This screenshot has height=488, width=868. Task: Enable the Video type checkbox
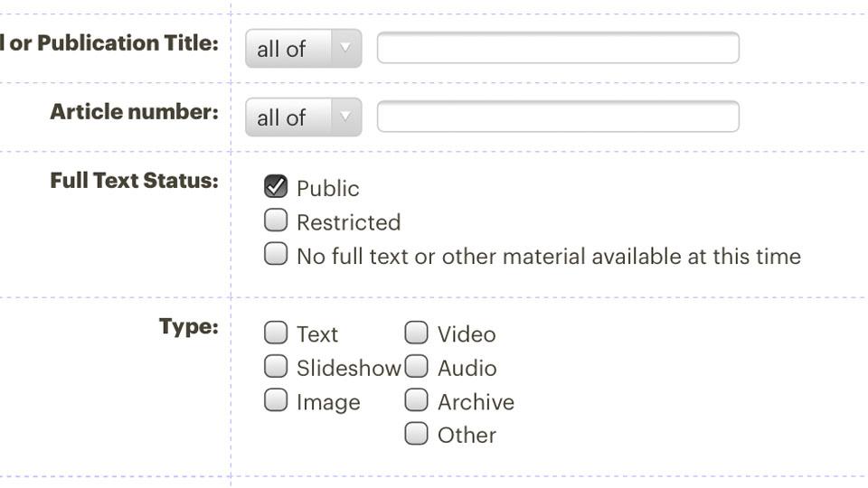click(x=416, y=333)
